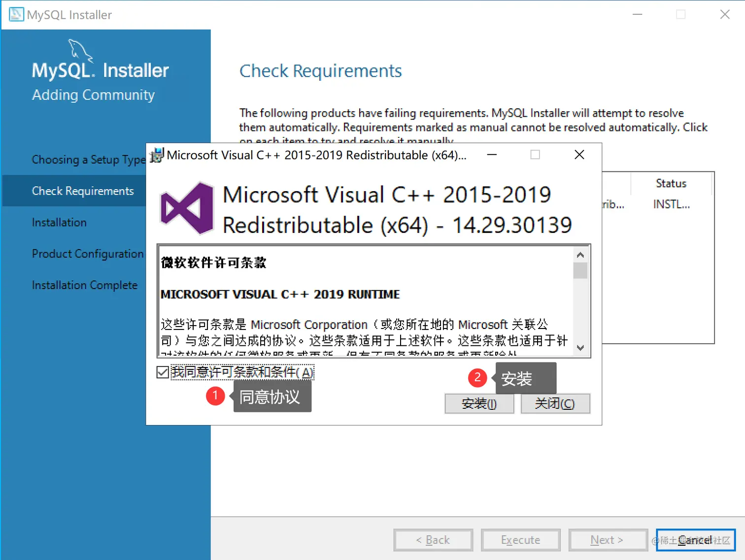The height and width of the screenshot is (560, 745).
Task: Select the Product Configuration sidebar step
Action: 88,254
